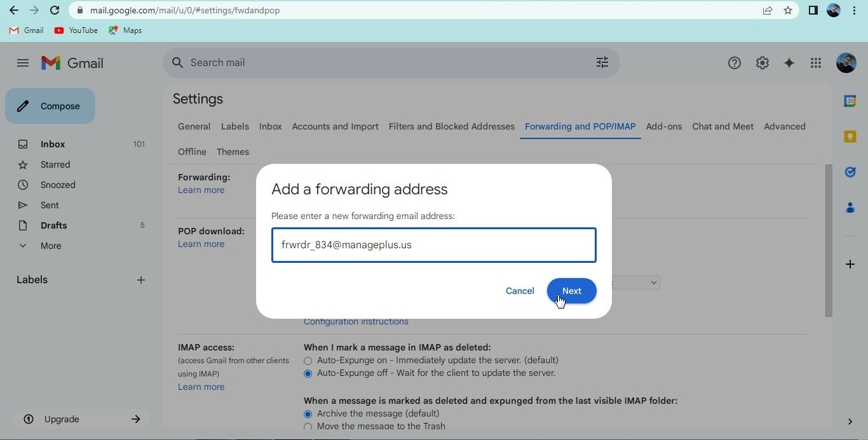Open the Google apps grid
The image size is (868, 440).
coord(816,63)
